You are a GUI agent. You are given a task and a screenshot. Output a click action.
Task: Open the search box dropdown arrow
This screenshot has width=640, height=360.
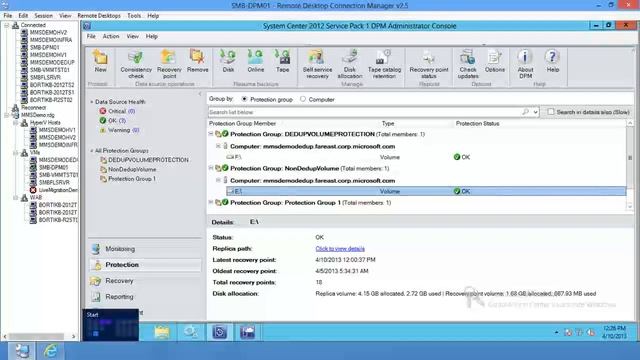pos(535,112)
